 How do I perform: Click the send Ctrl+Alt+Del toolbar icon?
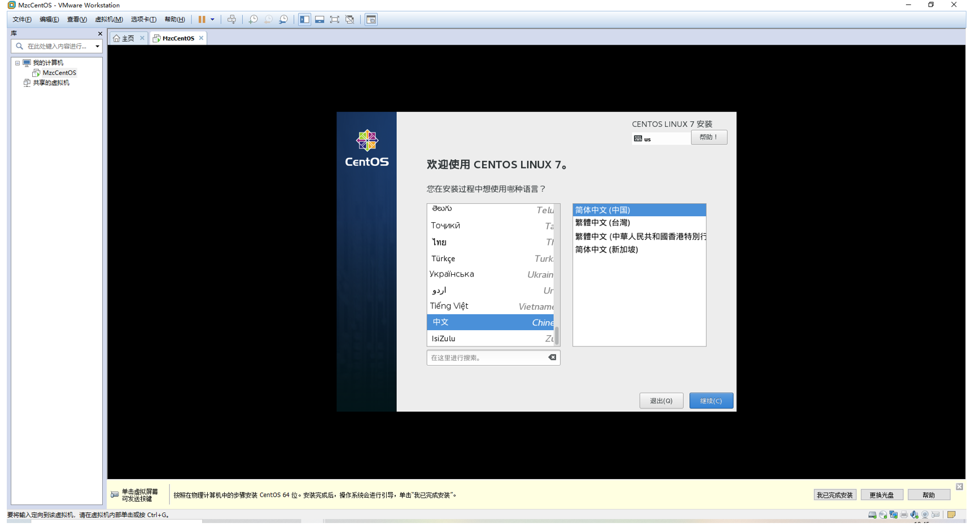[231, 20]
